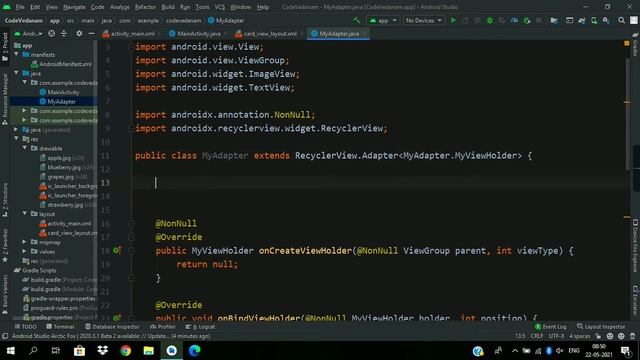640x360 pixels.
Task: Collapse the layout folder
Action: pyautogui.click(x=25, y=213)
